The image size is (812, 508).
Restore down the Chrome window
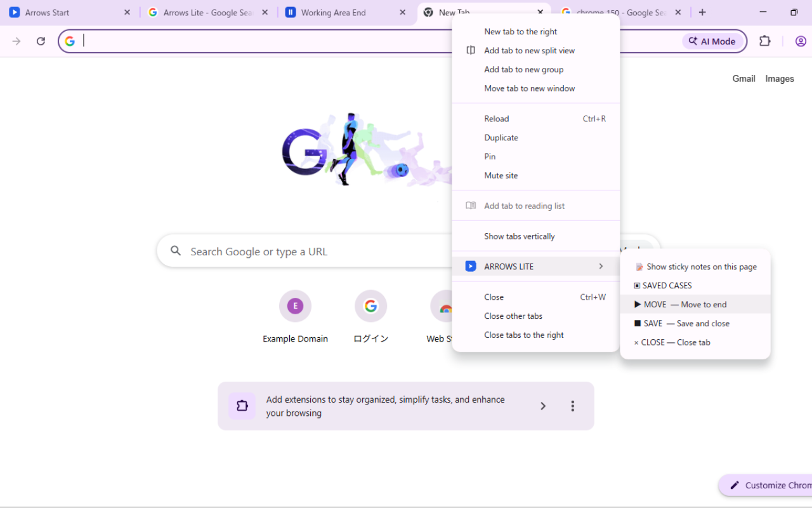(x=794, y=13)
